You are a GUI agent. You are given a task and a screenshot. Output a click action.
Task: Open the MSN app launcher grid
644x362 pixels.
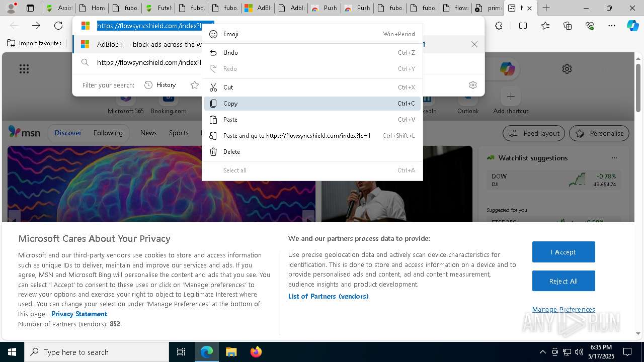tap(24, 69)
